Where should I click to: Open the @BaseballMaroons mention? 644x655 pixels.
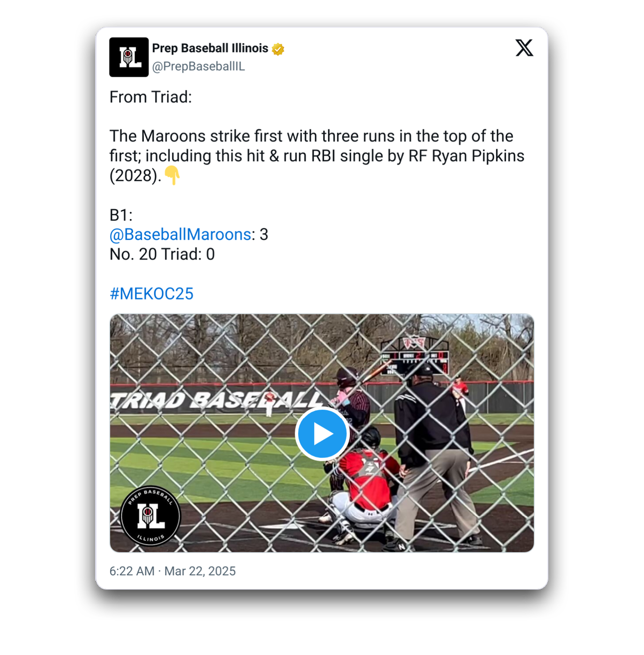click(x=180, y=235)
